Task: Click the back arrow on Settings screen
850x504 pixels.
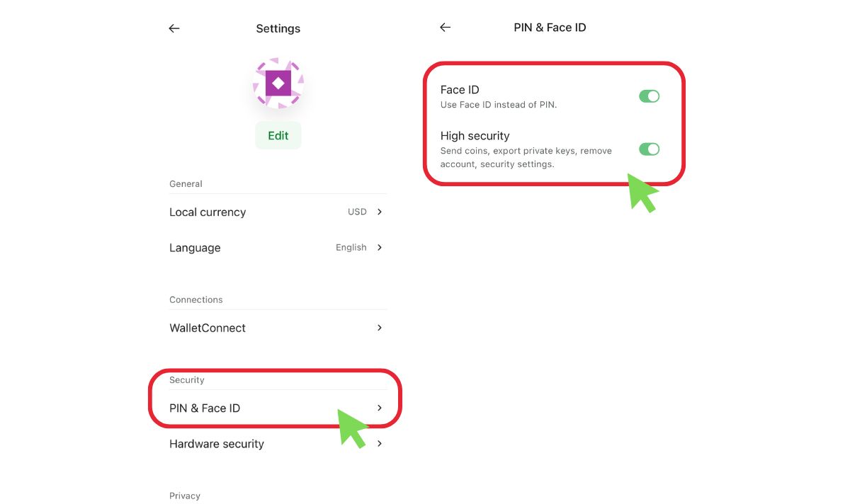Action: (174, 28)
